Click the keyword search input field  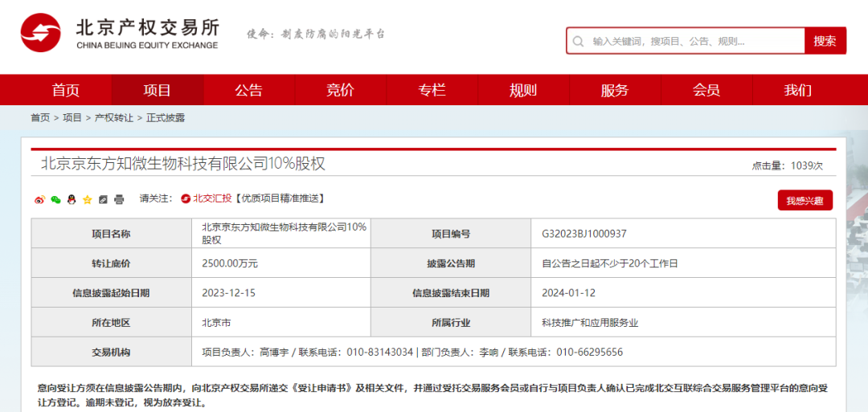[x=691, y=41]
